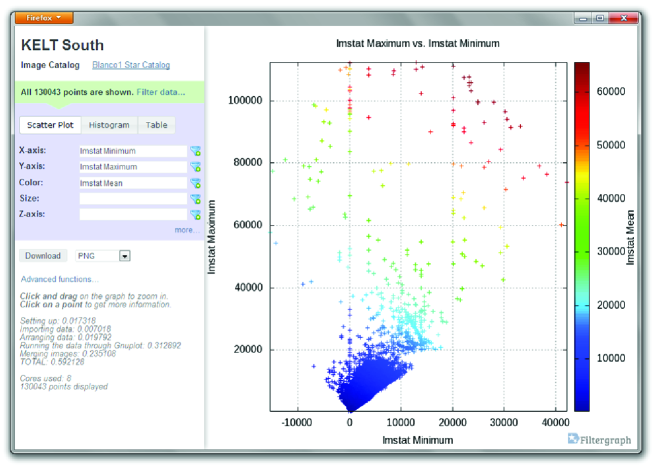This screenshot has width=654, height=469.
Task: Open Advanced functions... link
Action: point(60,279)
